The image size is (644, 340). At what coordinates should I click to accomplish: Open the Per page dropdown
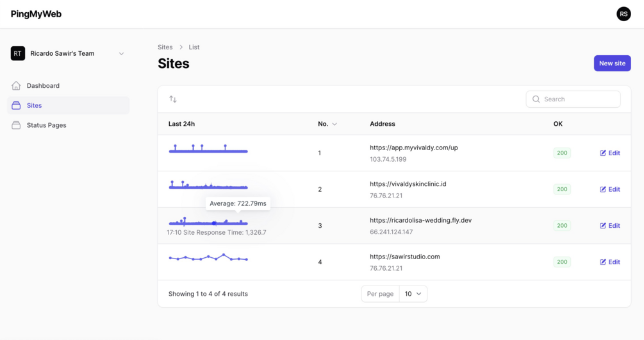point(413,294)
